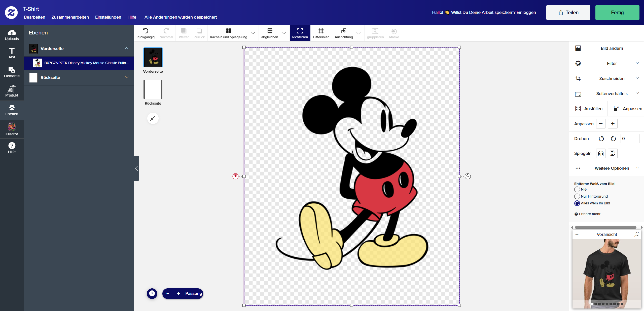Open the Elemente sidebar panel
This screenshot has height=311, width=644.
tap(12, 72)
